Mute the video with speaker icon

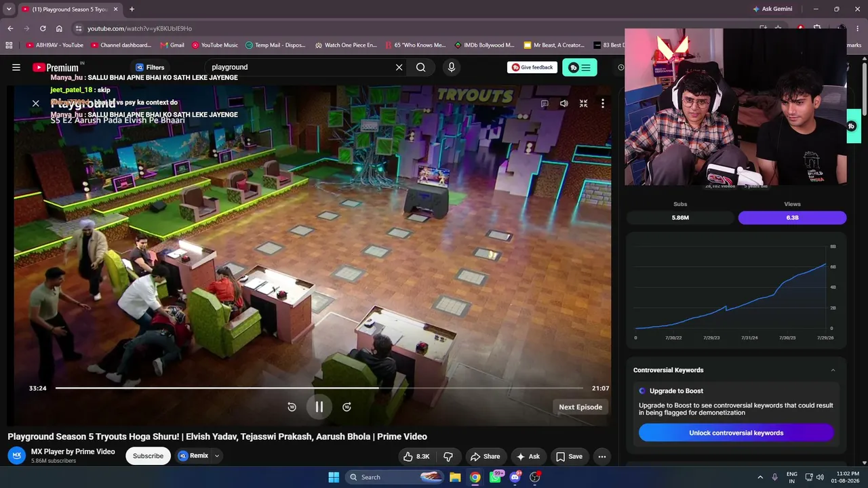coord(564,104)
